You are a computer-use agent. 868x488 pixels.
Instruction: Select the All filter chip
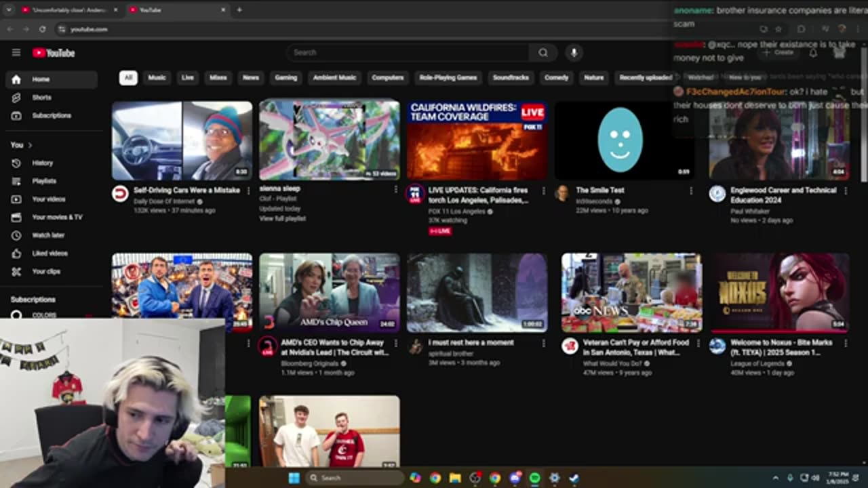tap(128, 77)
